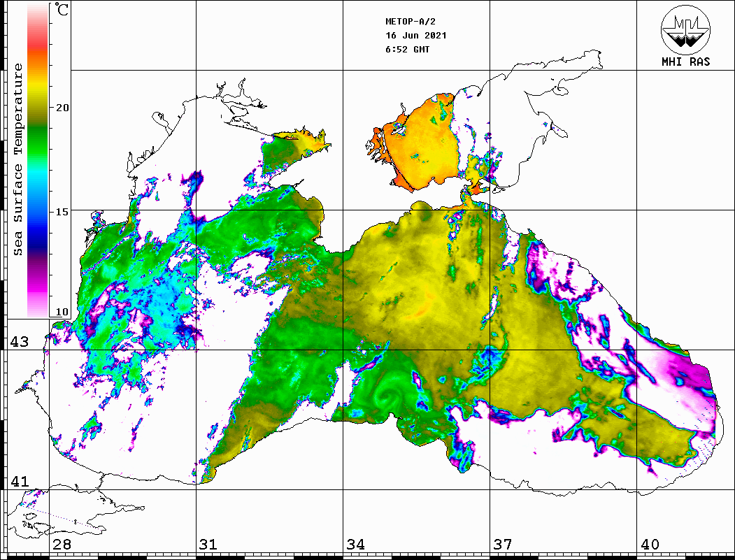
Task: Click longitude label 28
Action: click(x=62, y=545)
